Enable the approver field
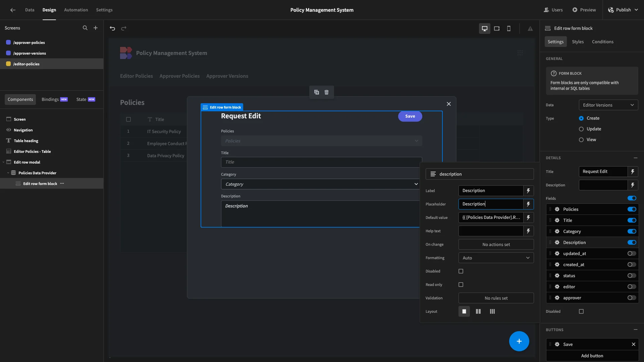The image size is (644, 362). tap(632, 298)
